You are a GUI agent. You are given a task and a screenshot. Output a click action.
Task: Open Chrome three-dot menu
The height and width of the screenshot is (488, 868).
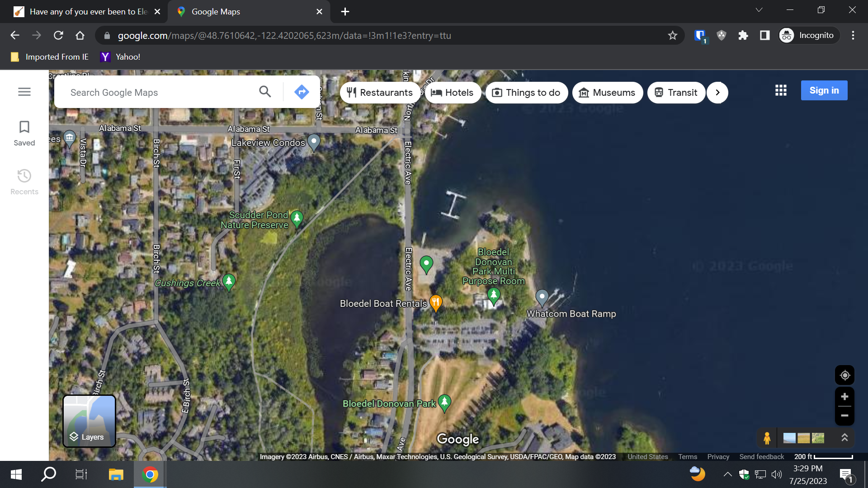click(x=853, y=35)
